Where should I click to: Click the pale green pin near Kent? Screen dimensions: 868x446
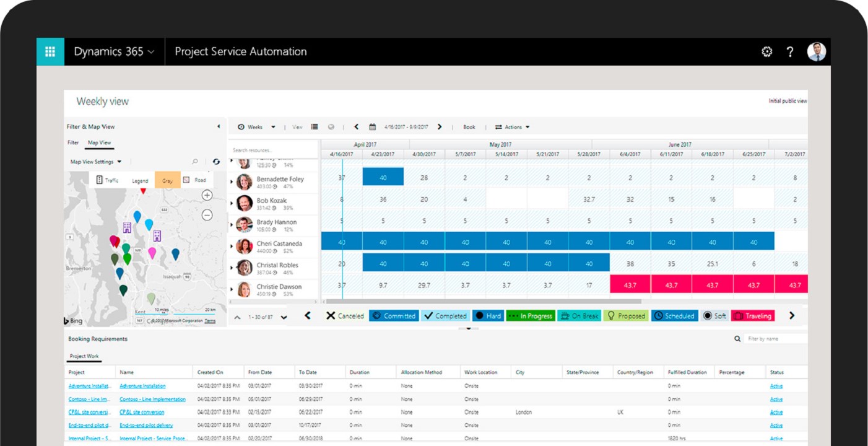(x=151, y=299)
